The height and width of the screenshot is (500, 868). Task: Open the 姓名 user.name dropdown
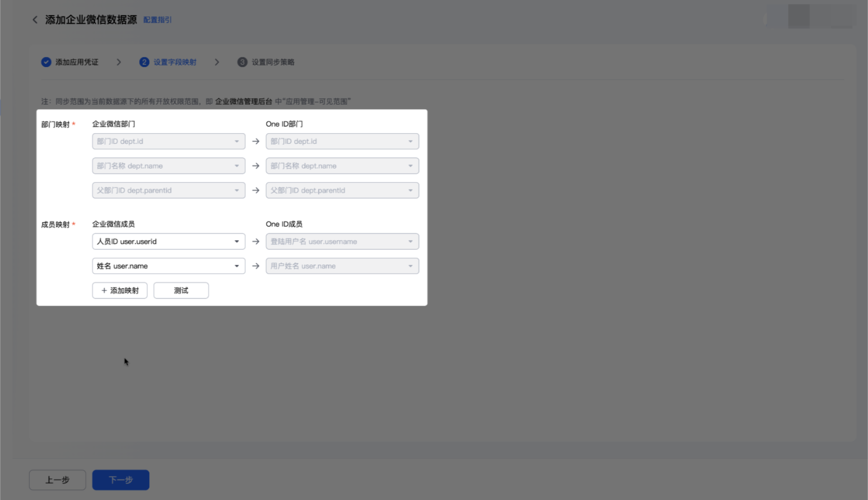pyautogui.click(x=168, y=266)
